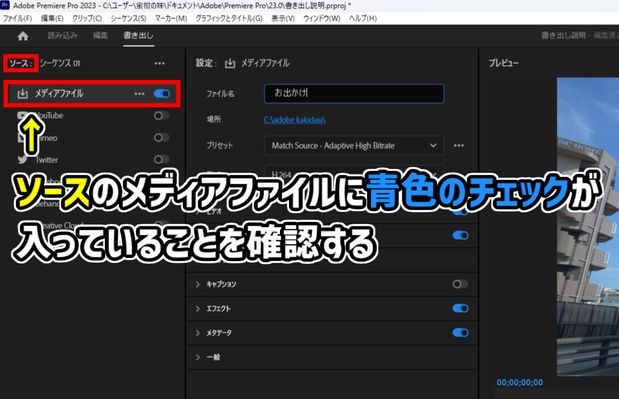619x399 pixels.
Task: Open the Sequence (シーケンス) menu
Action: 128,19
